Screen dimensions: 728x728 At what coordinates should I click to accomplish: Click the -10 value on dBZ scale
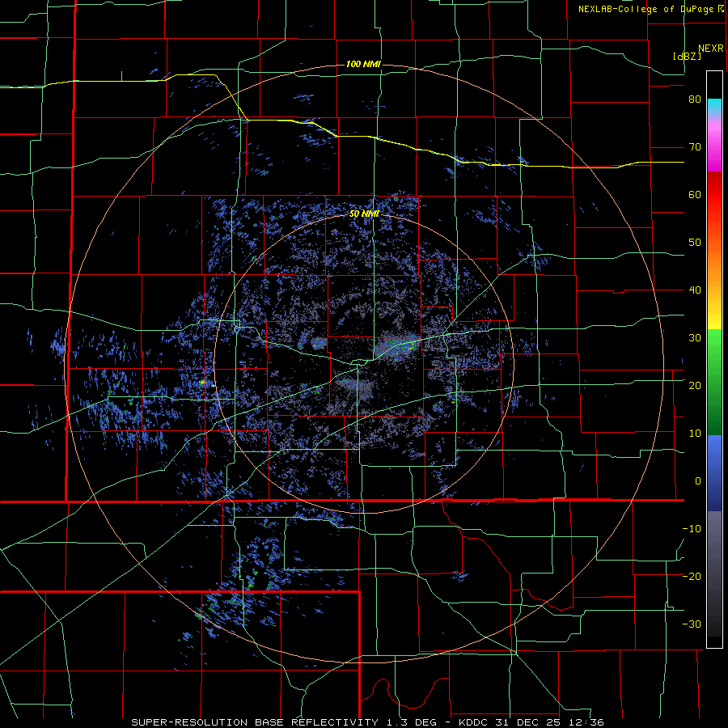pos(692,529)
